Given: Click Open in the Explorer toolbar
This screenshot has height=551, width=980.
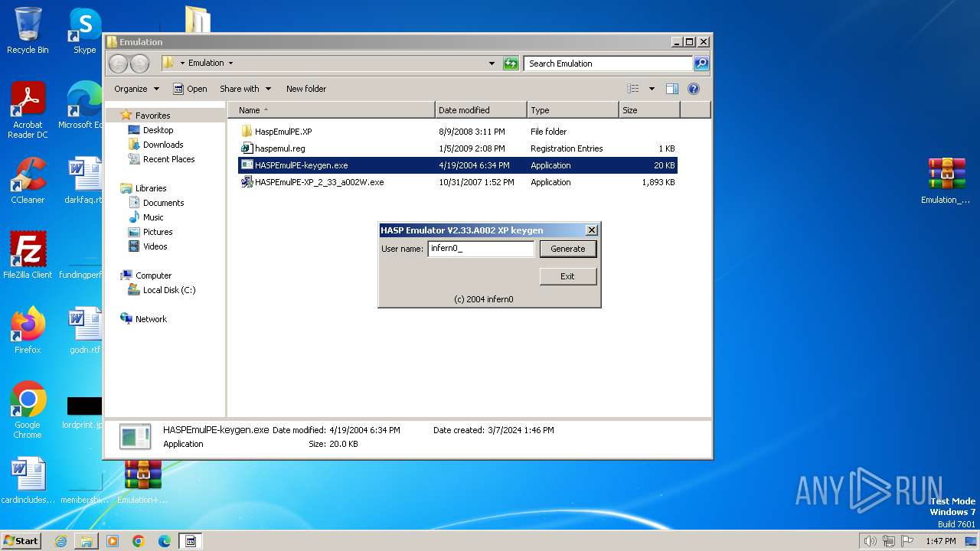Looking at the screenshot, I should 190,89.
